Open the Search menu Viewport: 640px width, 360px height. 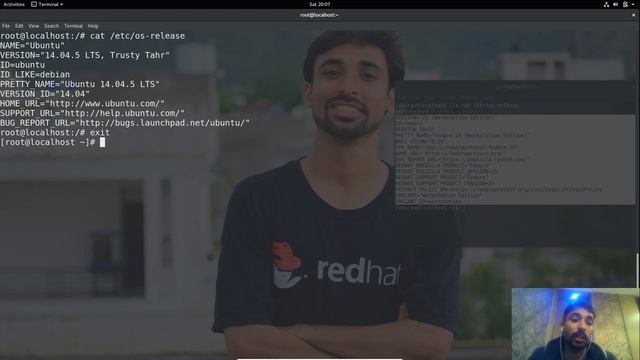[x=51, y=26]
